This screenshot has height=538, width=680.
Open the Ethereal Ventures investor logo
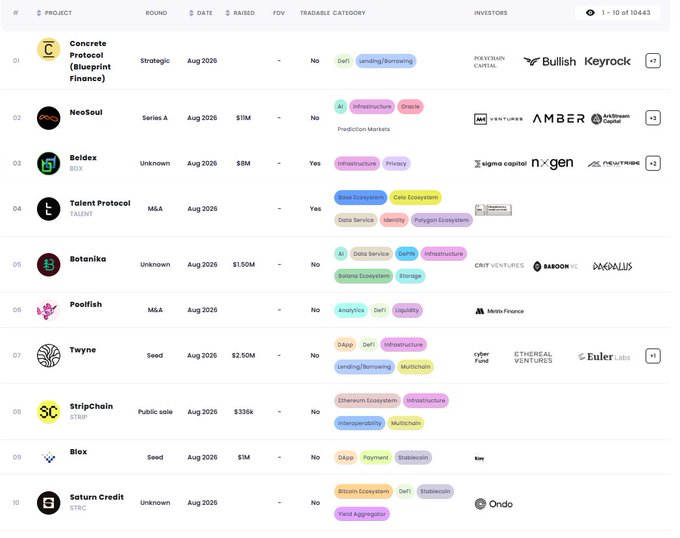click(x=533, y=357)
